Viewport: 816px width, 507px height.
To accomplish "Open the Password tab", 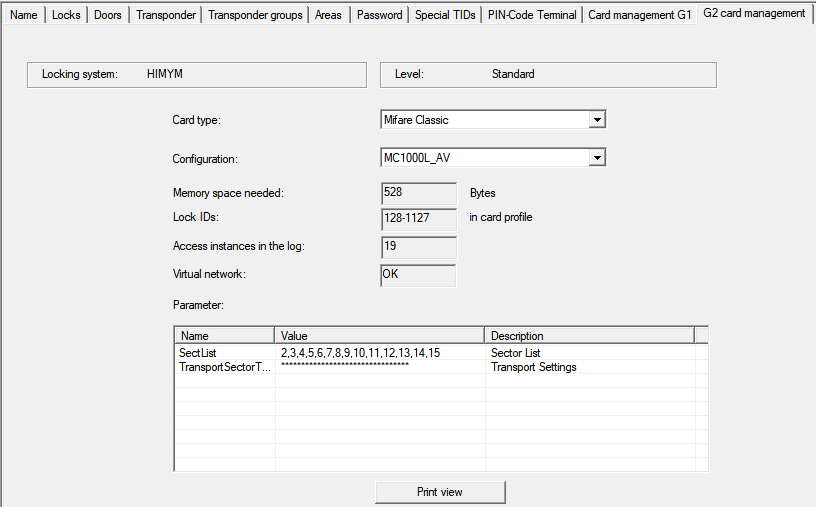I will 380,15.
